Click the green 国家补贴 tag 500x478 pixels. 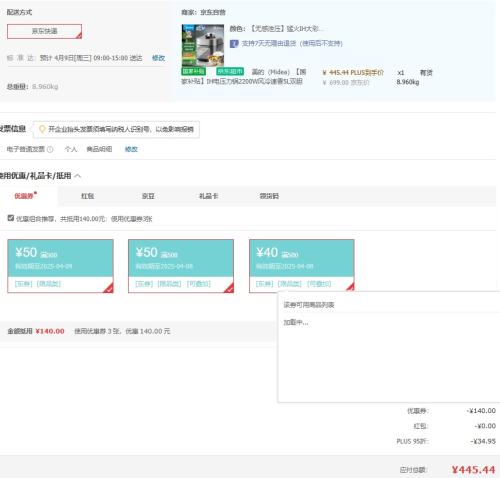193,72
